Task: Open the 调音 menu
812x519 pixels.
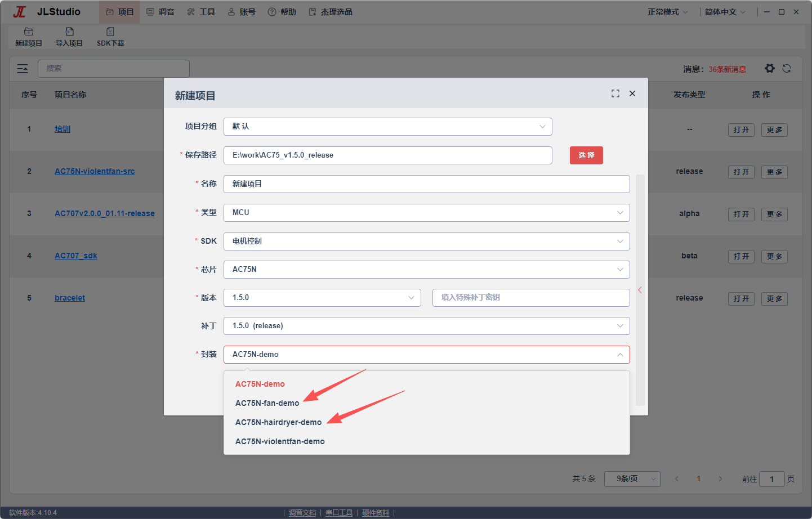Action: tap(160, 12)
